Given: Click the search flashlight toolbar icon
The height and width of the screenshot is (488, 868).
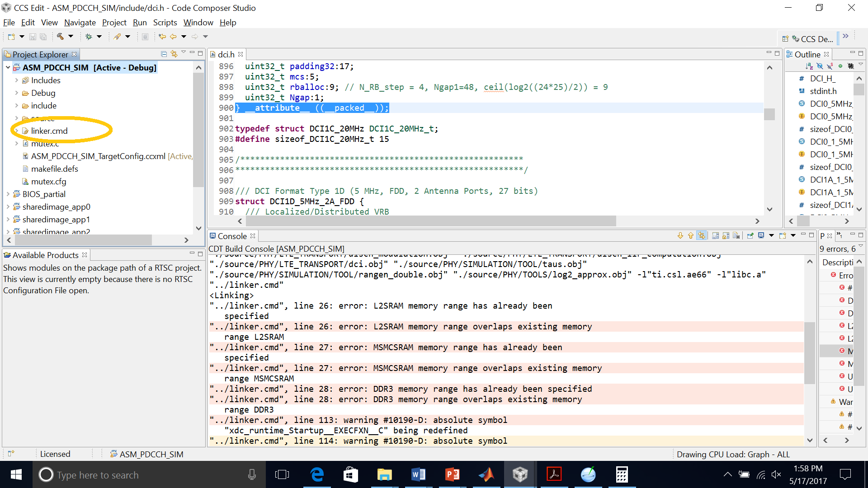Looking at the screenshot, I should tap(117, 37).
